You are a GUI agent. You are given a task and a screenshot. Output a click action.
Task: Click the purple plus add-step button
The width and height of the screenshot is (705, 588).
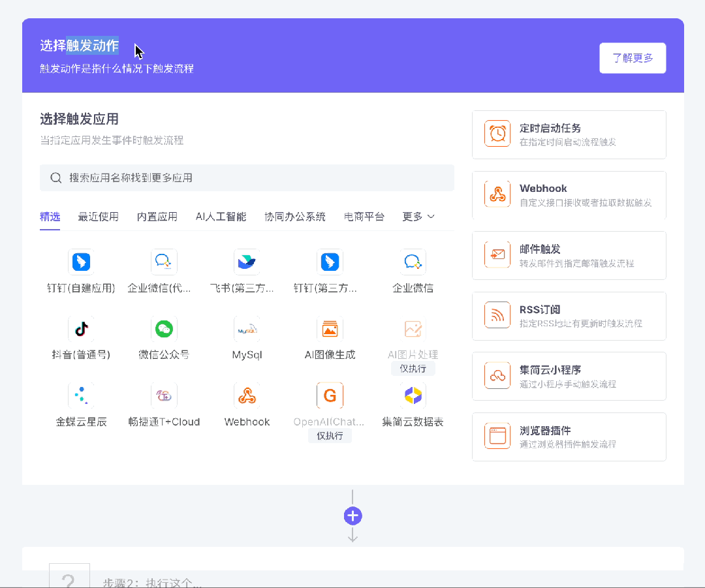(353, 516)
